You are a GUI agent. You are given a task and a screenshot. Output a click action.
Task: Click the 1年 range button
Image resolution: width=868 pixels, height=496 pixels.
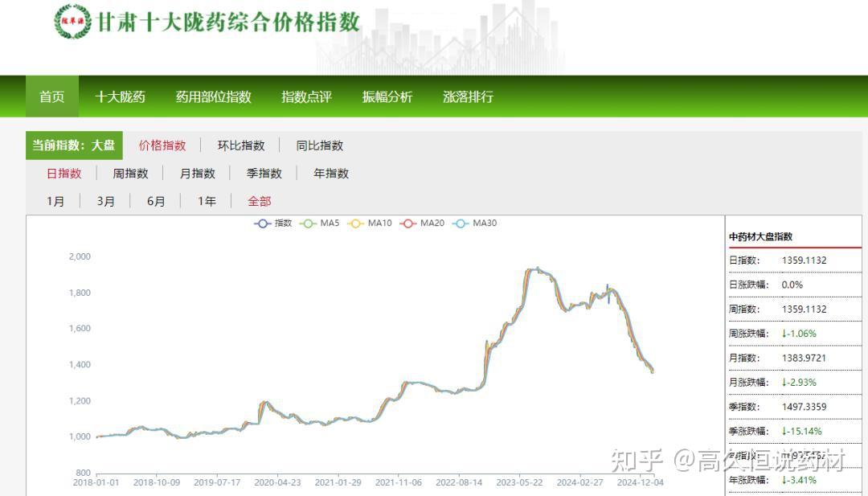pos(207,202)
